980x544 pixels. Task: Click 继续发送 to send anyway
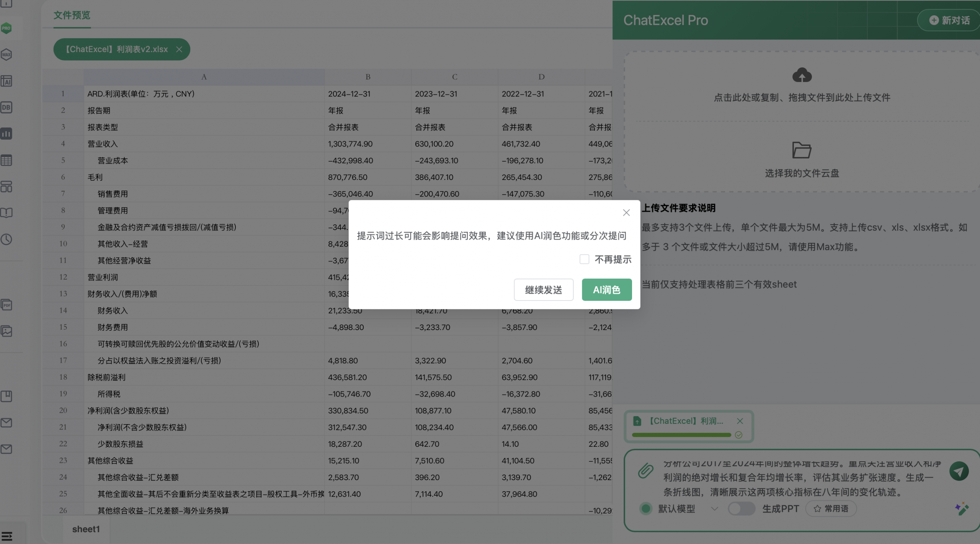click(544, 290)
